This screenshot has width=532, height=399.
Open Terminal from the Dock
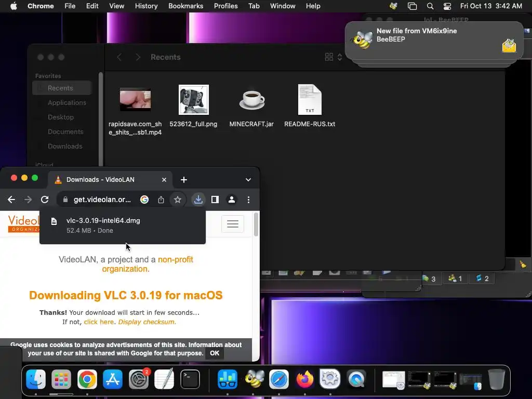(x=190, y=379)
